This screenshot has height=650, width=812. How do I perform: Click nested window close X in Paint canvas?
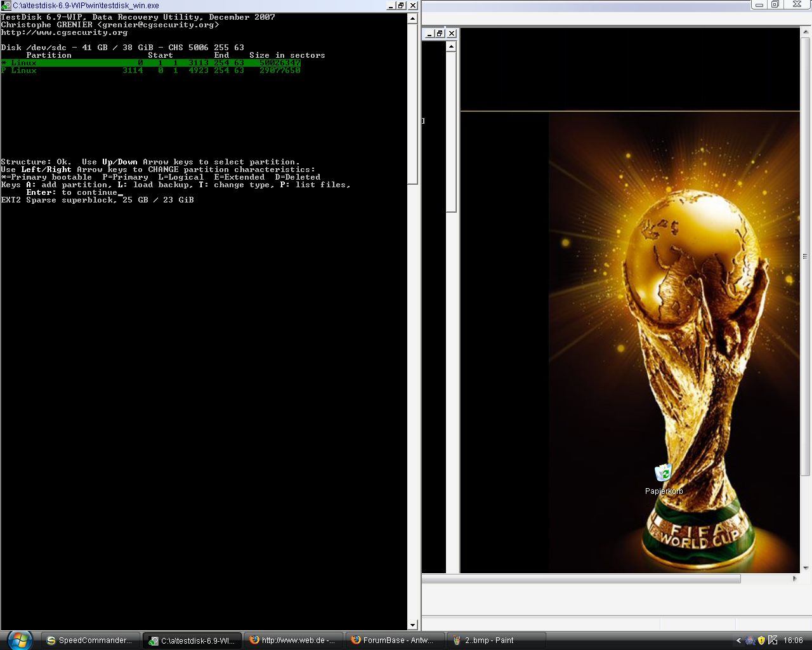[451, 34]
